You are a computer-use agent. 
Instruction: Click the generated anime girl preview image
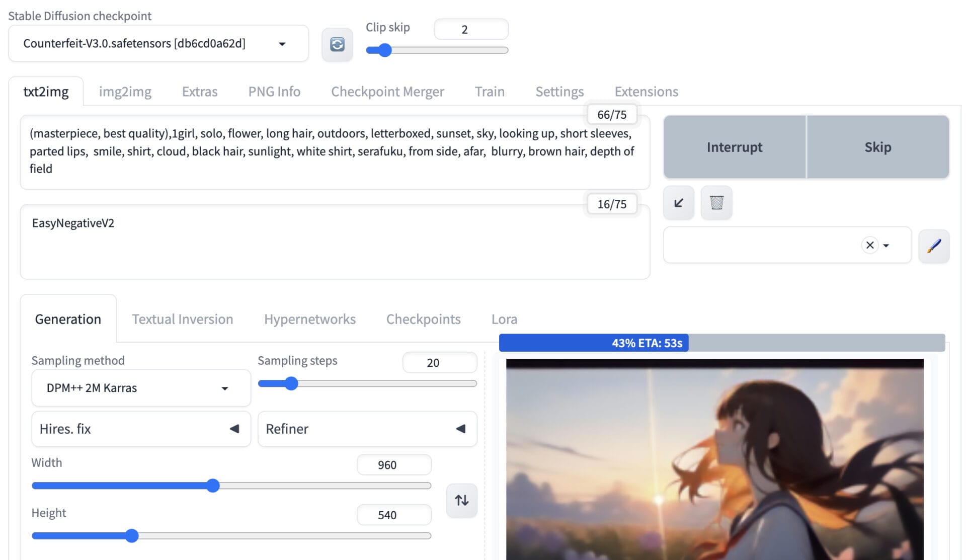[714, 458]
